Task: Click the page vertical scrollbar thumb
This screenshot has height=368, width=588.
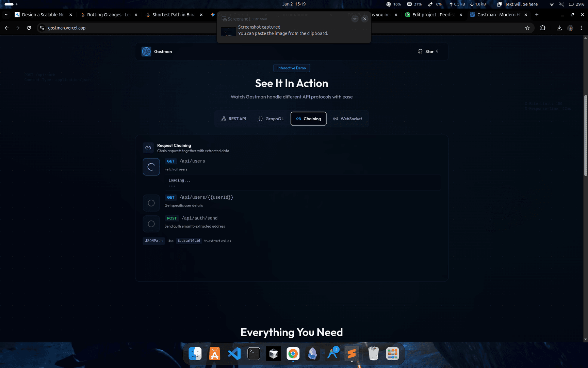Action: point(585,136)
